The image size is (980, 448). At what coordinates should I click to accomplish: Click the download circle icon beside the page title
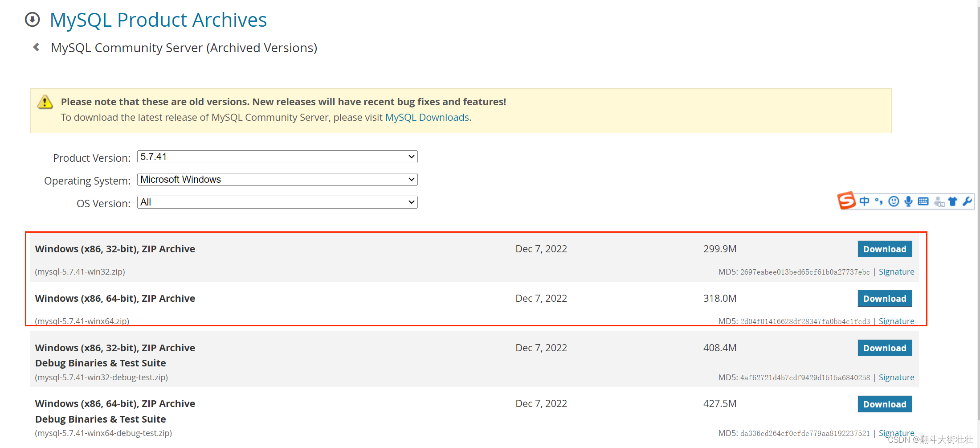pyautogui.click(x=32, y=20)
